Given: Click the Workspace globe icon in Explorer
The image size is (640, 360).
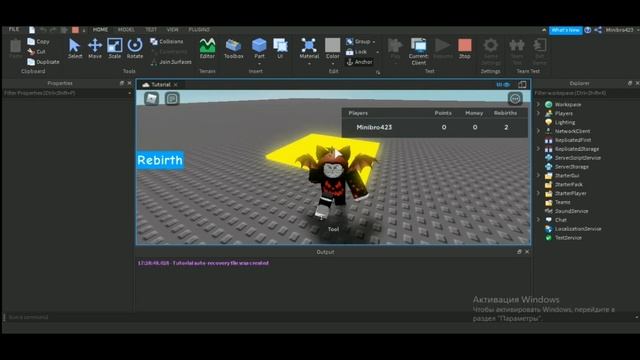Looking at the screenshot, I should [x=549, y=104].
